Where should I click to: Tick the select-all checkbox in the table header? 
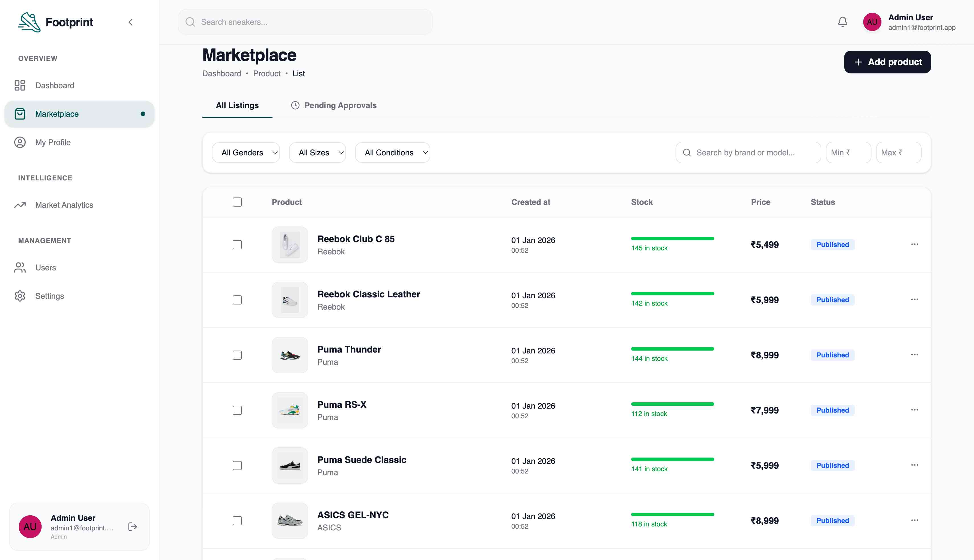click(x=237, y=202)
